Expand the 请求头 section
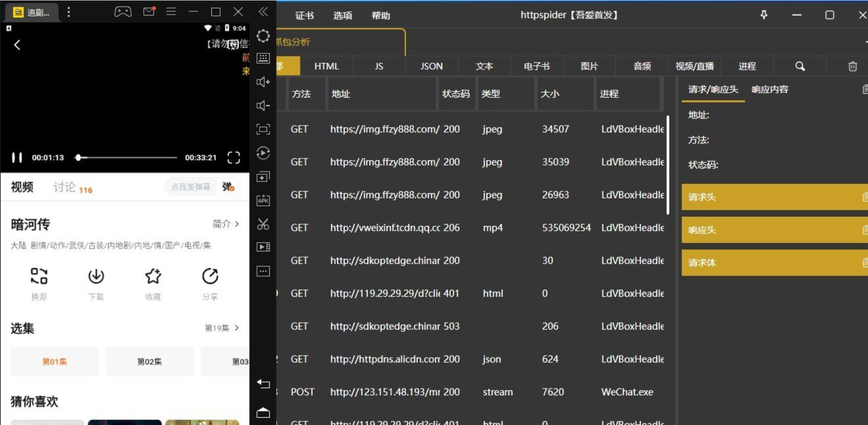 (775, 197)
